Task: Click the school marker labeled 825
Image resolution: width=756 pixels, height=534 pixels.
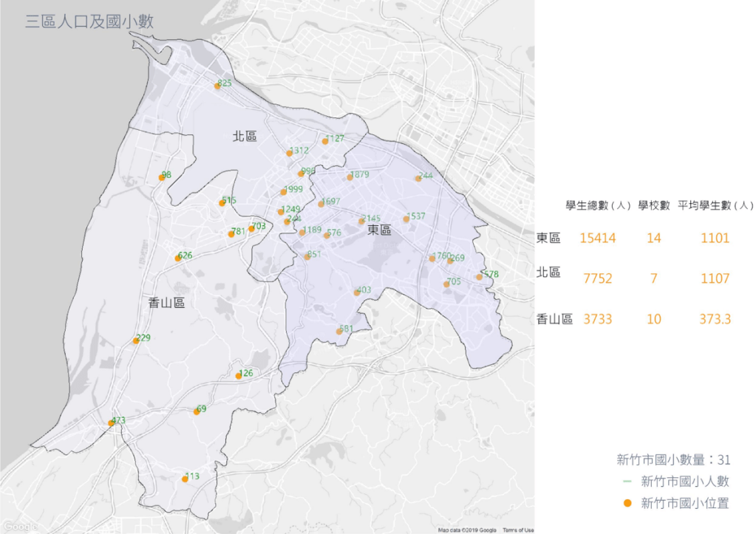Action: (x=217, y=86)
